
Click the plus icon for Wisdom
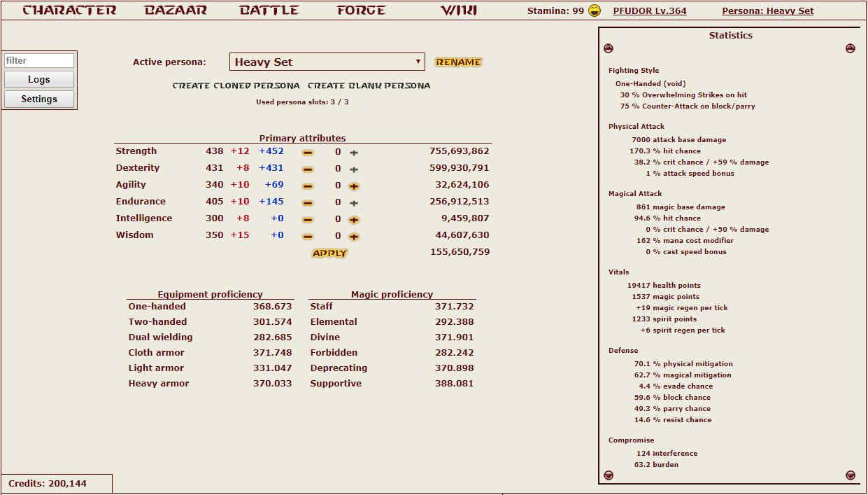coord(354,237)
